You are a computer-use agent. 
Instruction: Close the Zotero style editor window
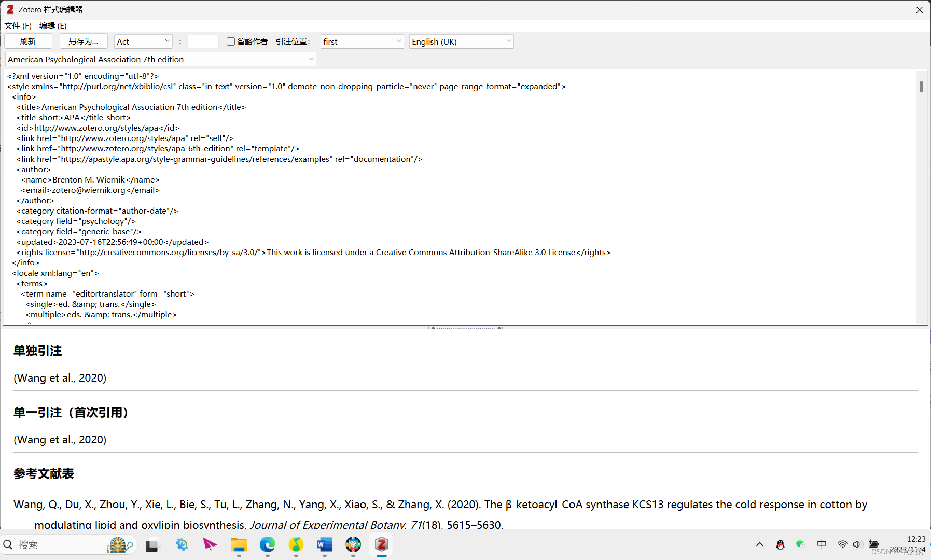click(919, 9)
